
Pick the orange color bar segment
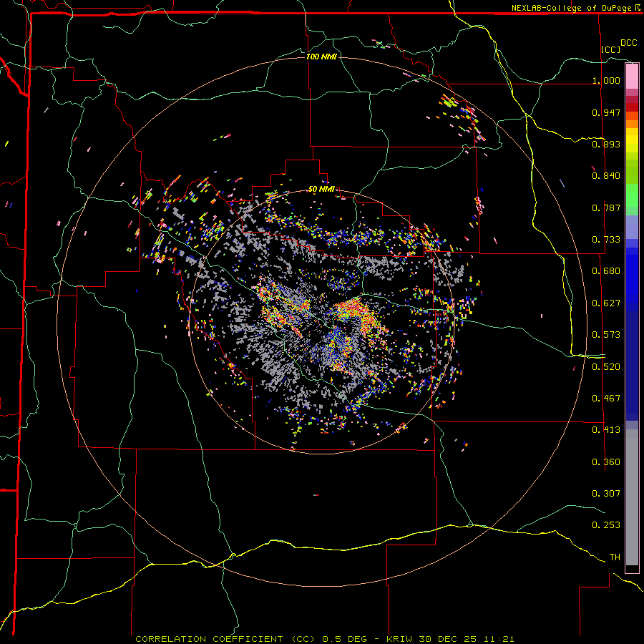point(632,124)
